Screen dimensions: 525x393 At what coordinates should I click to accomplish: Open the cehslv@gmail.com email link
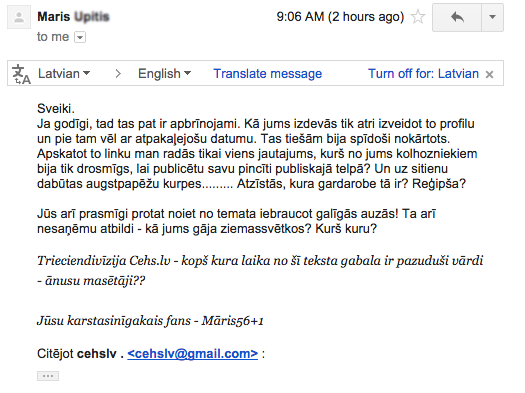[x=193, y=353]
